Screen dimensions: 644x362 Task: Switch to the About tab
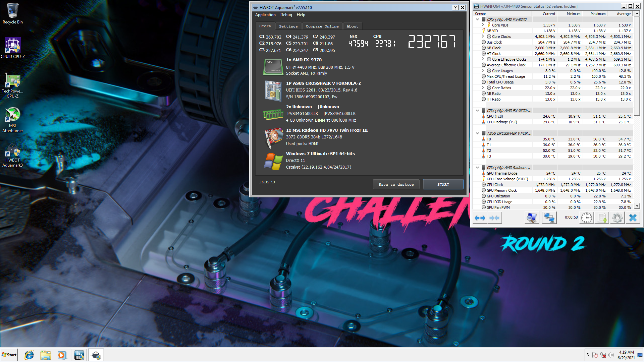tap(352, 26)
